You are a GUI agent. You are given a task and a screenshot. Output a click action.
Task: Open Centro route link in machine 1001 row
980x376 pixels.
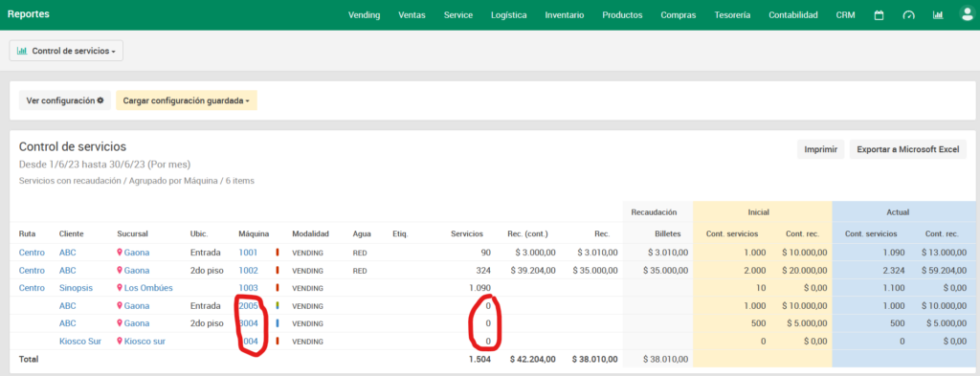(32, 253)
